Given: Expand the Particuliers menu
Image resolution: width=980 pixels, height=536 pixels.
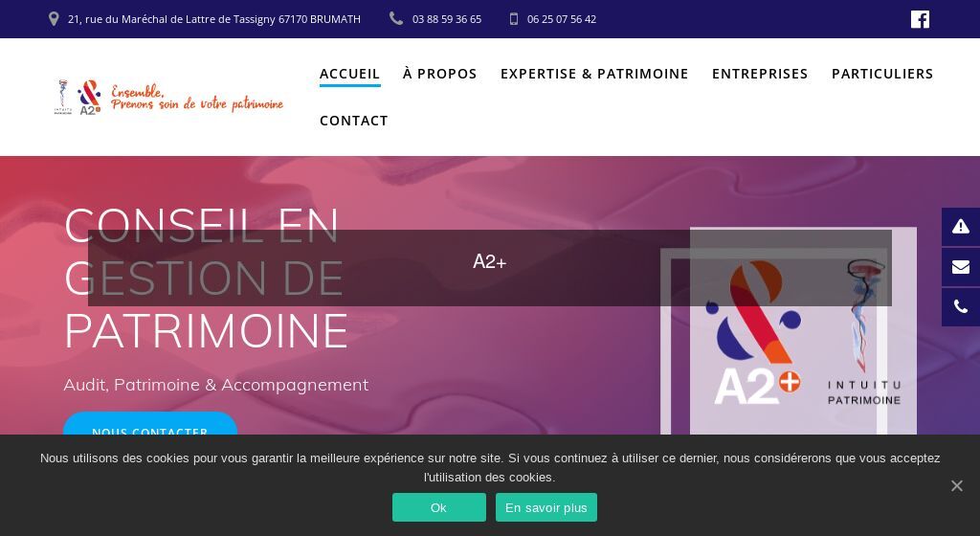Looking at the screenshot, I should pyautogui.click(x=882, y=74).
